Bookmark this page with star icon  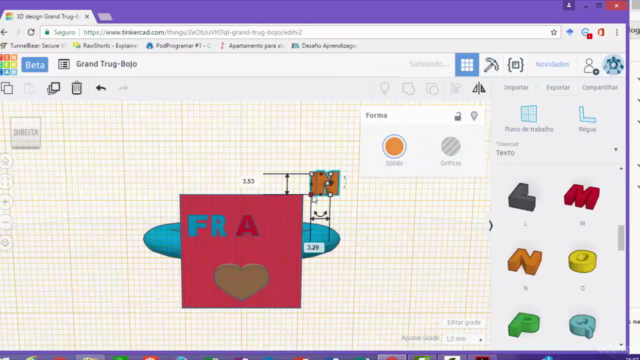553,32
